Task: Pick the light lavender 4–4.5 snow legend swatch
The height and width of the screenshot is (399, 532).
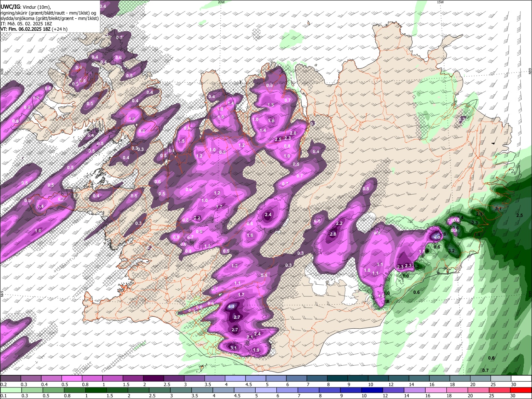Action: point(234,379)
